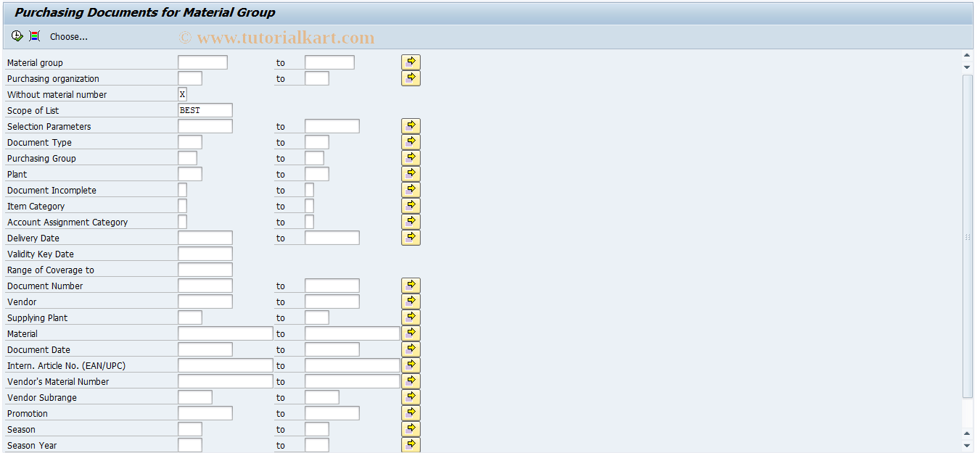Open multiple selection for Delivery Date
The width and height of the screenshot is (980, 453).
411,237
